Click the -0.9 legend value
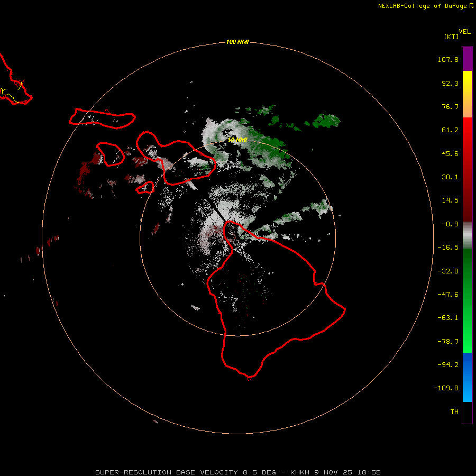The width and height of the screenshot is (476, 476). coord(450,224)
